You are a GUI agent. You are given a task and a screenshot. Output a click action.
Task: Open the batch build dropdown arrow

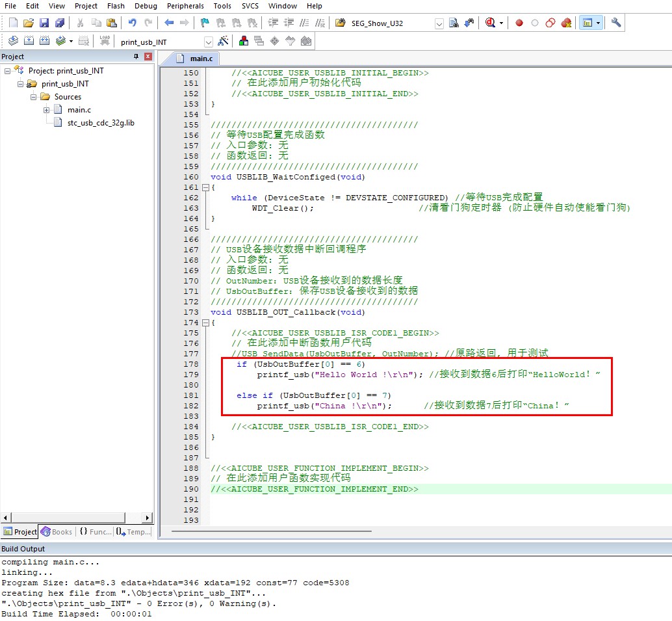[71, 41]
